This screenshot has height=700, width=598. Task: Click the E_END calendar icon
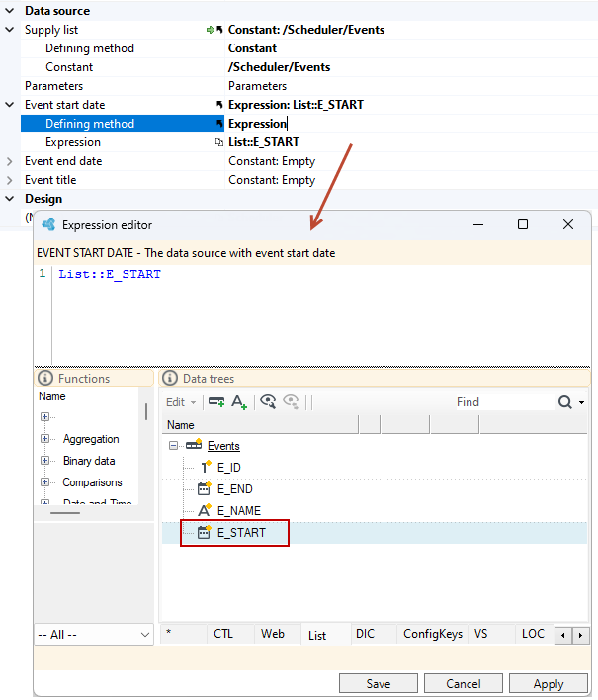click(x=204, y=488)
